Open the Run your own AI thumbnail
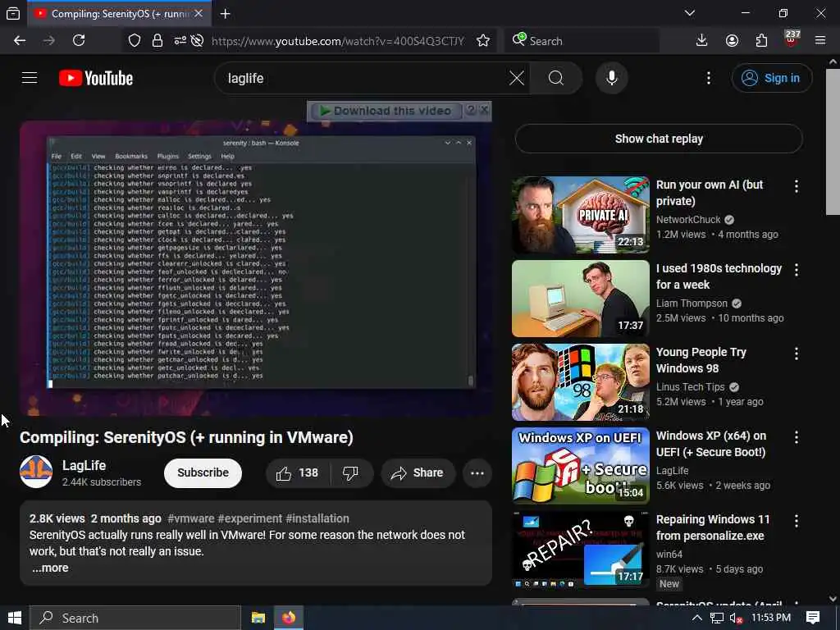The image size is (840, 630). [x=580, y=215]
